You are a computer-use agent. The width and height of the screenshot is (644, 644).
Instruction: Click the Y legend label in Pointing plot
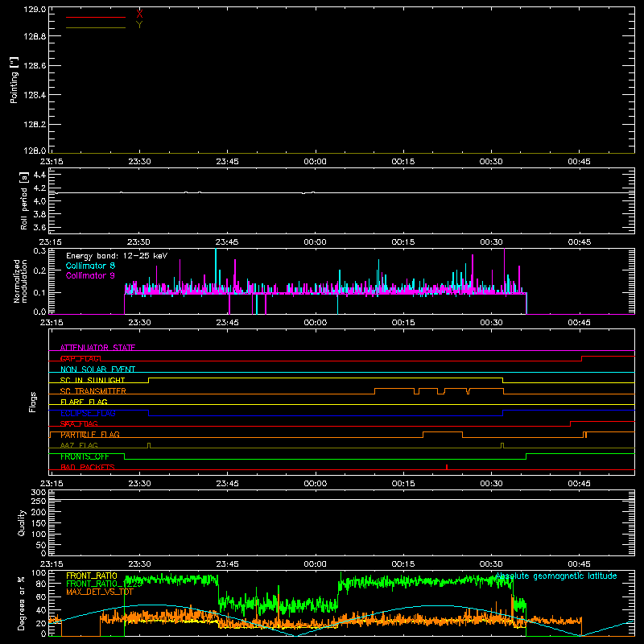coord(139,25)
